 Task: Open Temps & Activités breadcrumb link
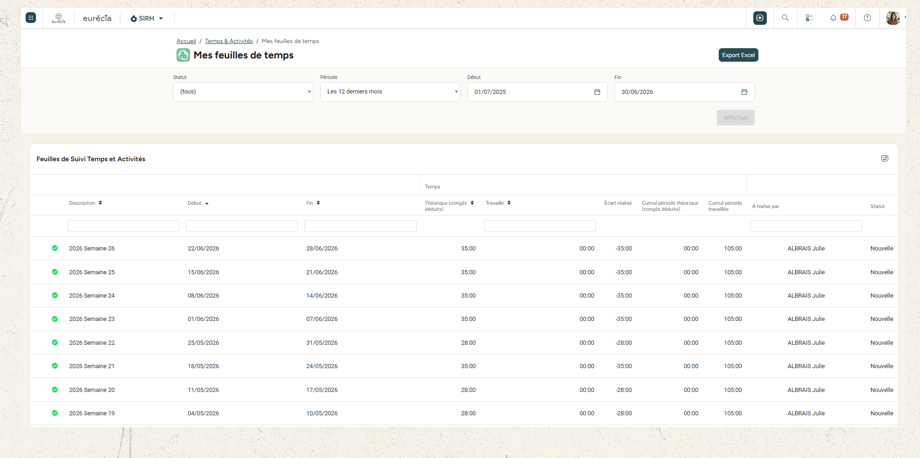tap(229, 41)
